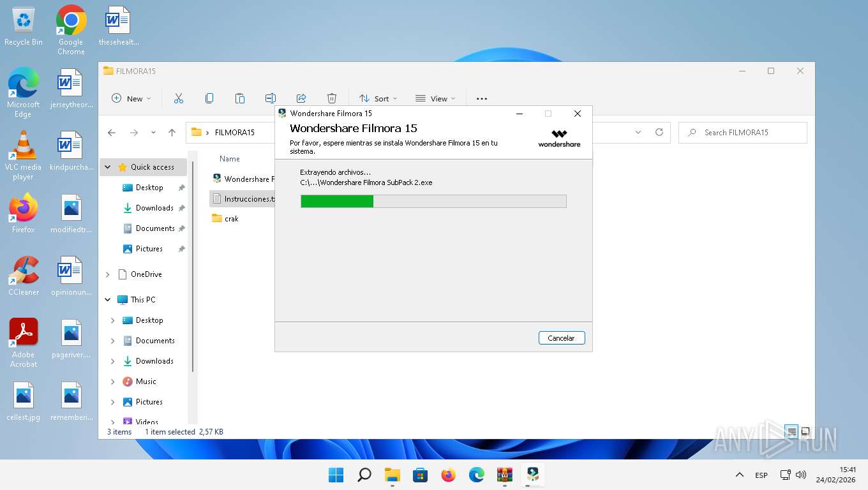Select the crak folder

click(x=232, y=219)
